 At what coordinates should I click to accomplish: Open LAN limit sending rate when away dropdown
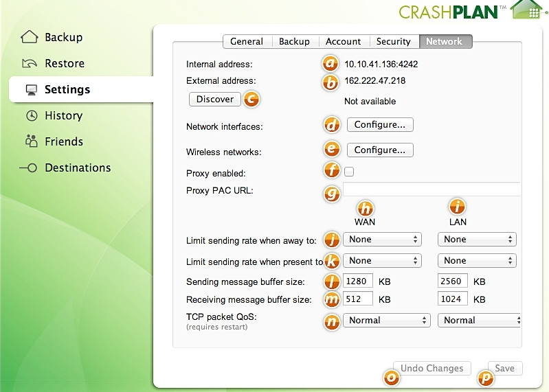pos(477,240)
